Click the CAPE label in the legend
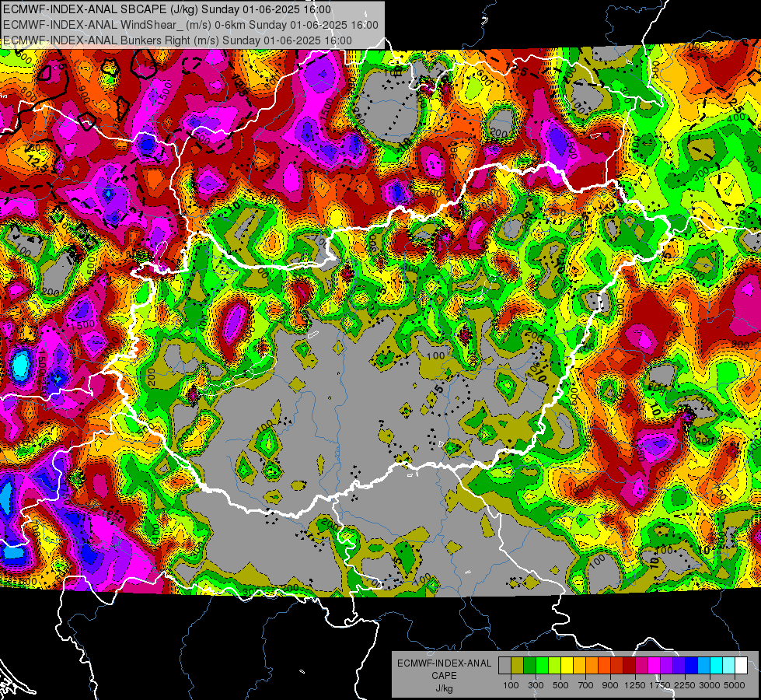The height and width of the screenshot is (700, 761). pos(444,676)
